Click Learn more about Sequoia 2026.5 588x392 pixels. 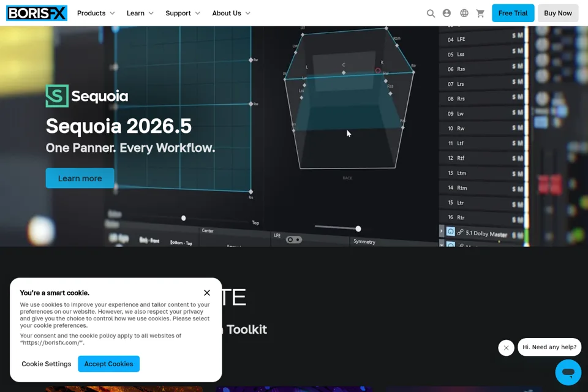pos(80,178)
